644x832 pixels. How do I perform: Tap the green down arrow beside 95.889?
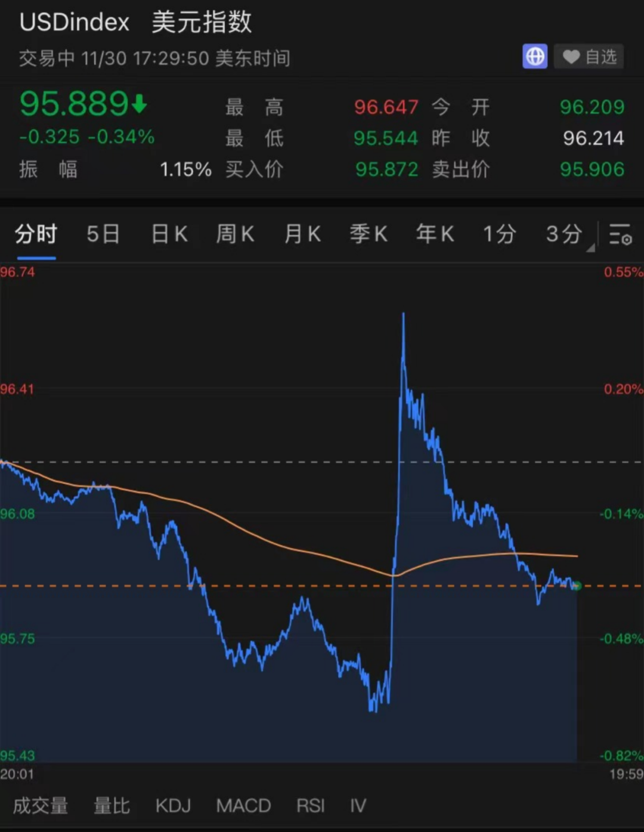tap(140, 104)
